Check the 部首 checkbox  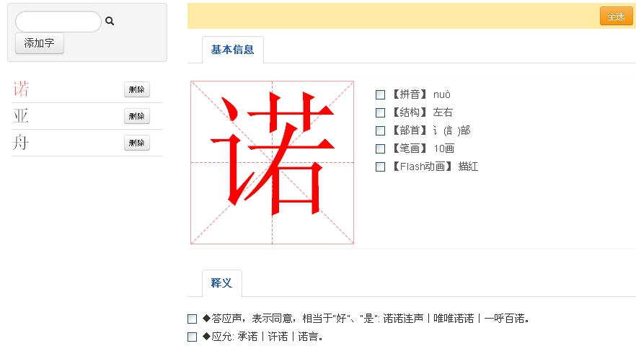coord(380,131)
